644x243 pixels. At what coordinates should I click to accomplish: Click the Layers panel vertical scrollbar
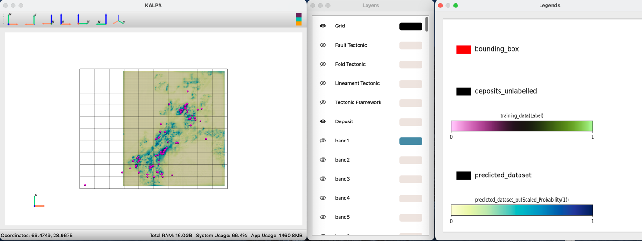(427, 25)
